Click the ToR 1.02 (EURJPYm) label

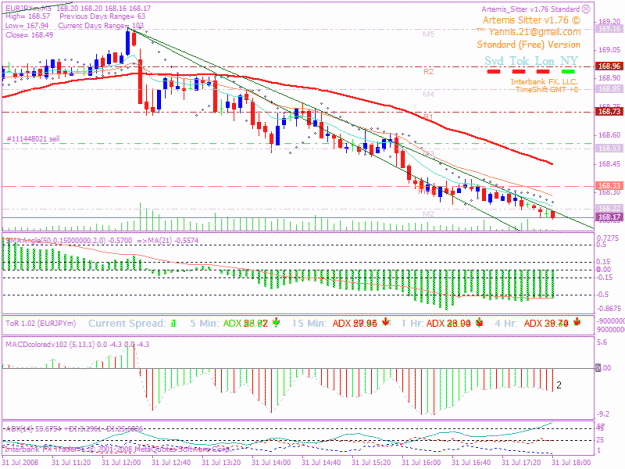tap(41, 323)
